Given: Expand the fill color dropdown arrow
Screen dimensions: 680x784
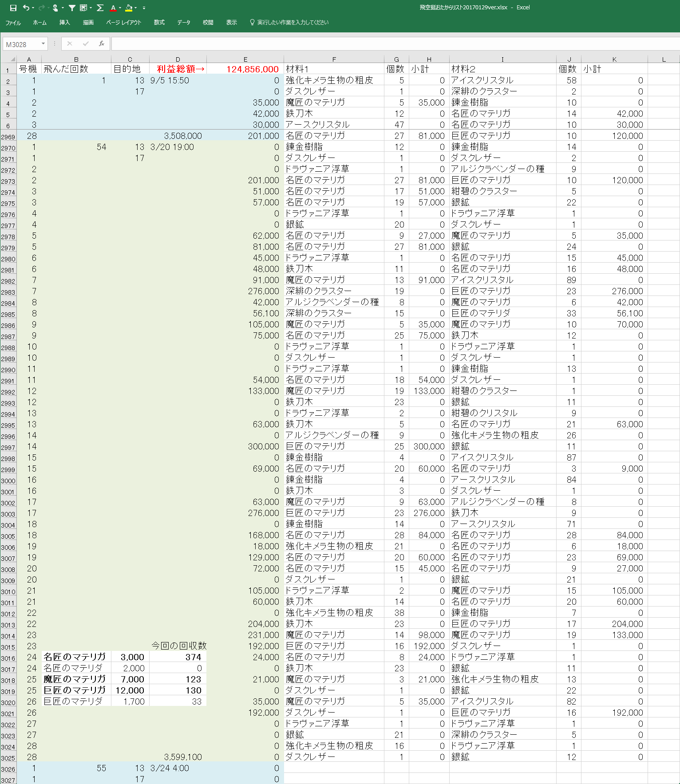Looking at the screenshot, I should [x=135, y=8].
